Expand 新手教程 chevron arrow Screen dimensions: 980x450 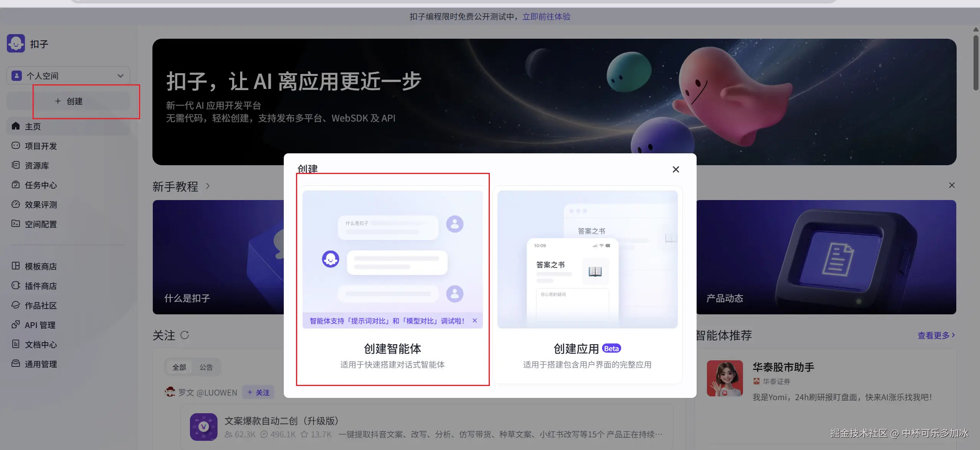click(208, 186)
